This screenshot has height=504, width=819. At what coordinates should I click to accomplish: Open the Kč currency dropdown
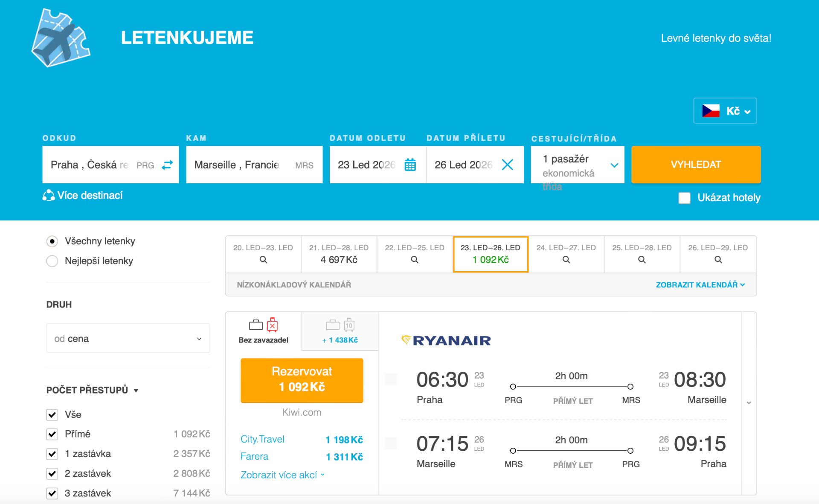[x=725, y=111]
